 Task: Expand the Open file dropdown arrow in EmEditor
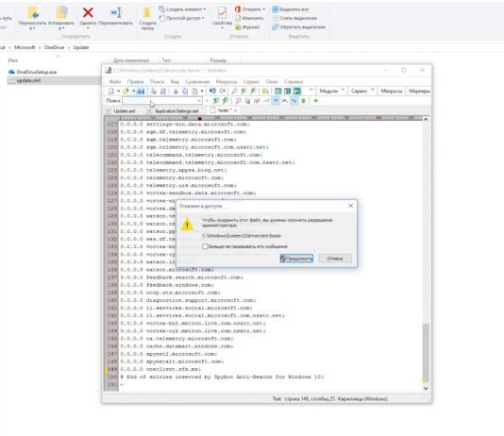[x=133, y=92]
